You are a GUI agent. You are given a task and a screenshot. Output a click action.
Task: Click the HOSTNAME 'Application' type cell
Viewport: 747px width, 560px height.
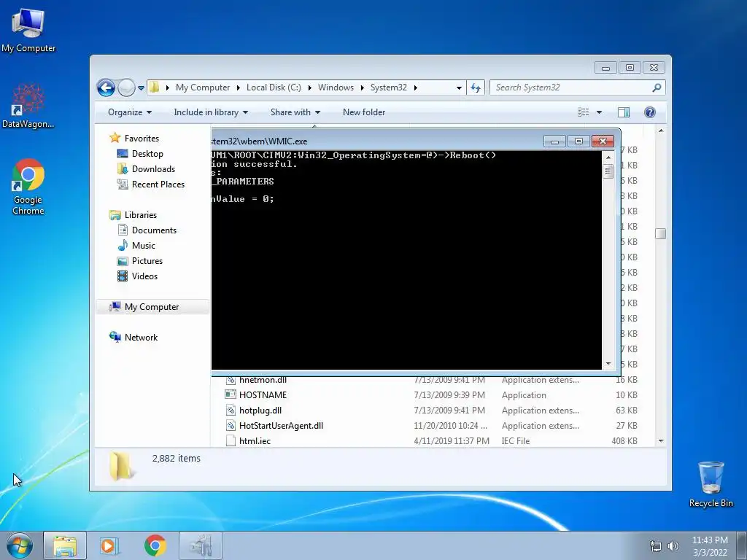pyautogui.click(x=524, y=395)
